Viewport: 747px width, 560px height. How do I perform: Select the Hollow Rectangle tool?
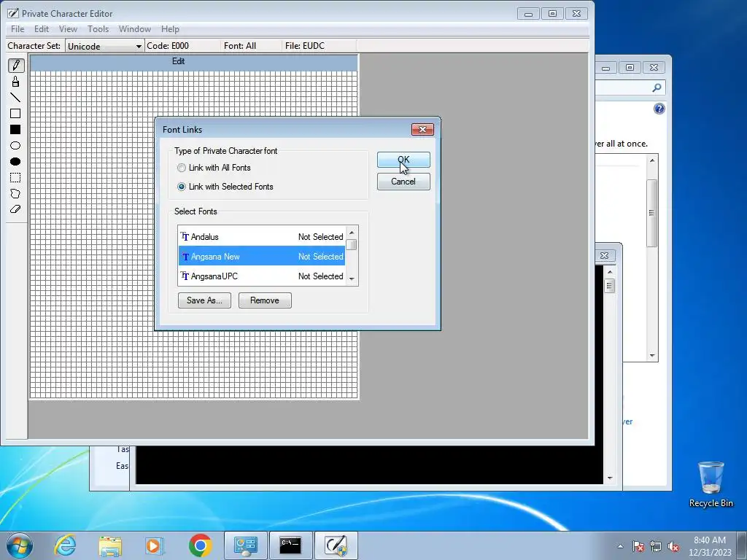point(15,113)
